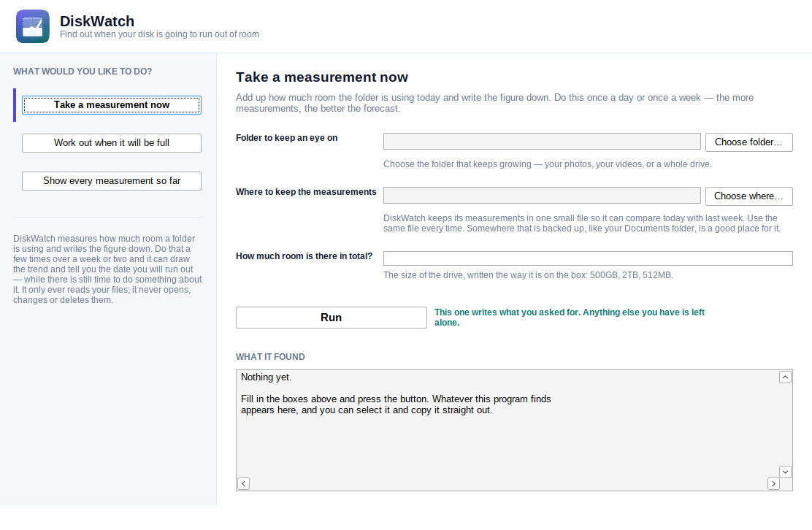The image size is (812, 530).
Task: Click the 'Choose the folder that keeps growing' hint
Action: coord(548,164)
